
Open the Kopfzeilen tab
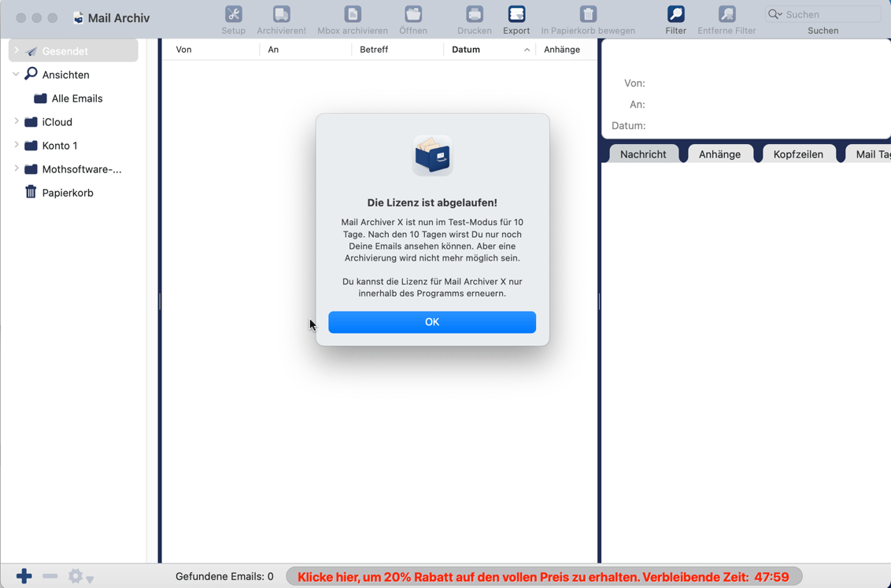tap(797, 154)
